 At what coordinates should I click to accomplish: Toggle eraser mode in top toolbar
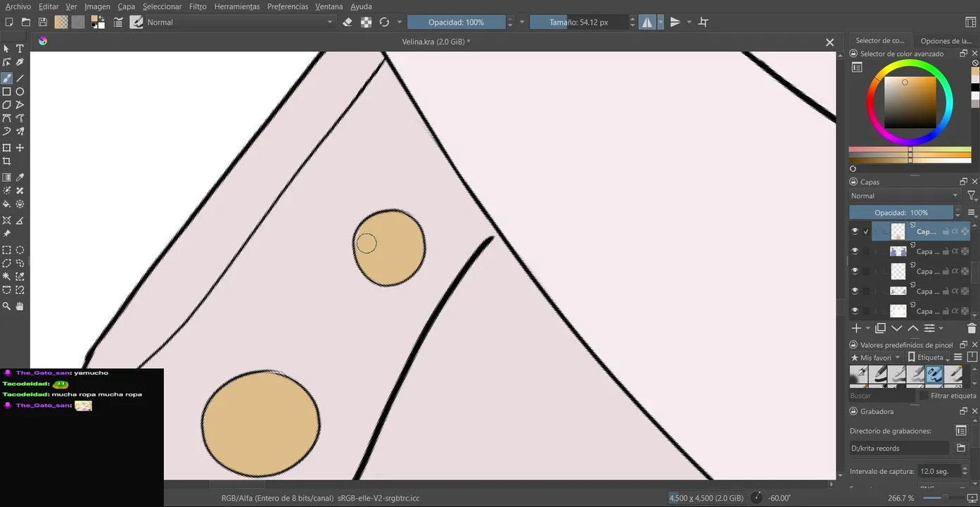click(347, 23)
